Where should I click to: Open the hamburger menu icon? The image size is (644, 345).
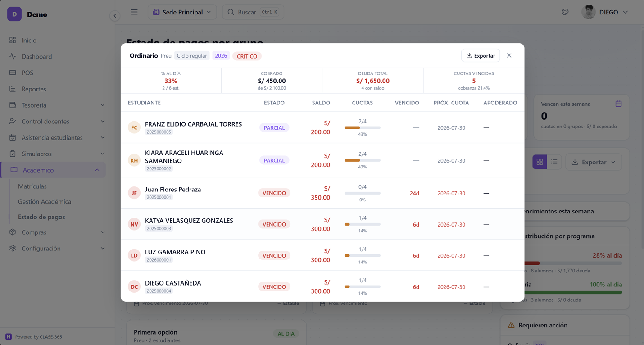coord(134,12)
